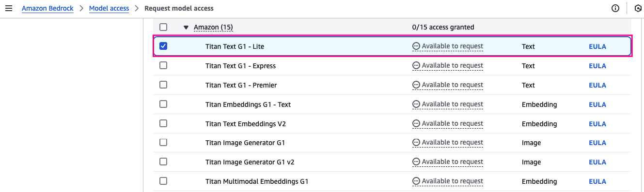Check the Titan Text G1 - Premier checkbox
644x192 pixels.
(x=163, y=85)
